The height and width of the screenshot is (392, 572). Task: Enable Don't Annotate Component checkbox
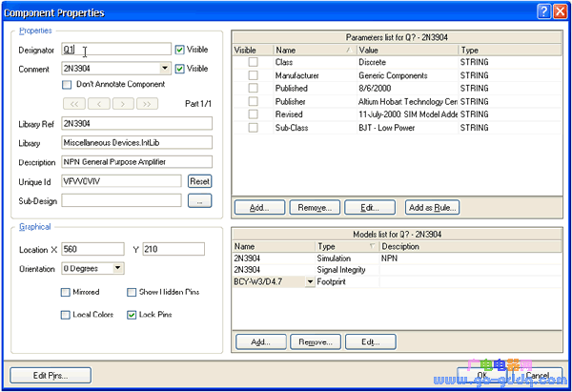pos(66,84)
